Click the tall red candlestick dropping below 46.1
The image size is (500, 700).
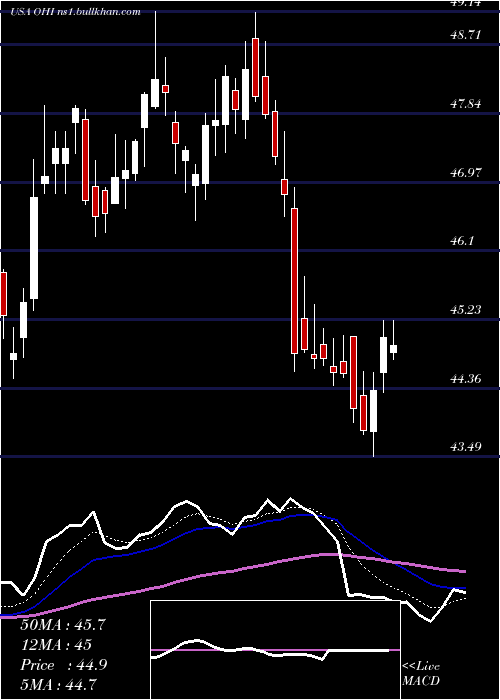[x=294, y=281]
